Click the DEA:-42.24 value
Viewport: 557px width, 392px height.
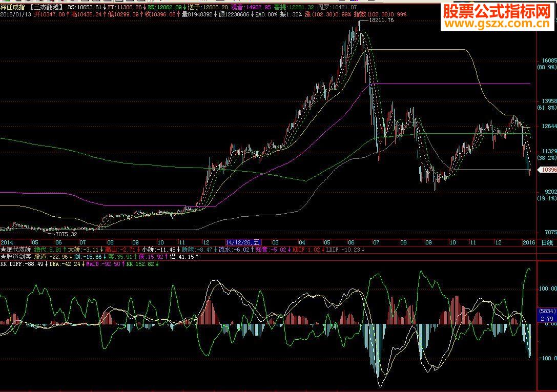click(x=65, y=264)
